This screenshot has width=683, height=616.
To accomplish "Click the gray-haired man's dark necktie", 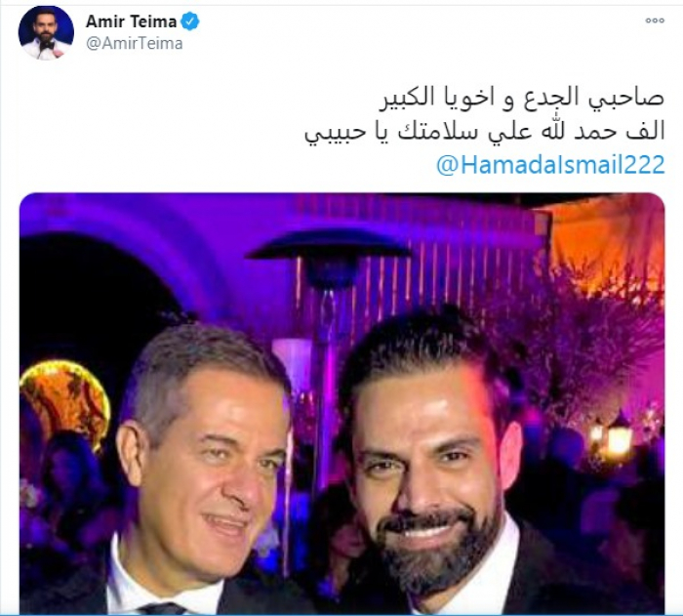I will 163,608.
